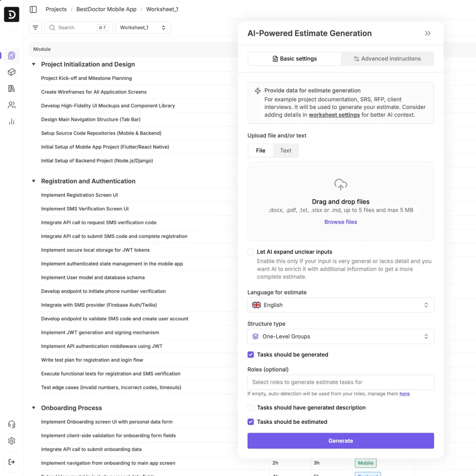Image resolution: width=476 pixels, height=476 pixels.
Task: Open the headset support icon
Action: 12,425
